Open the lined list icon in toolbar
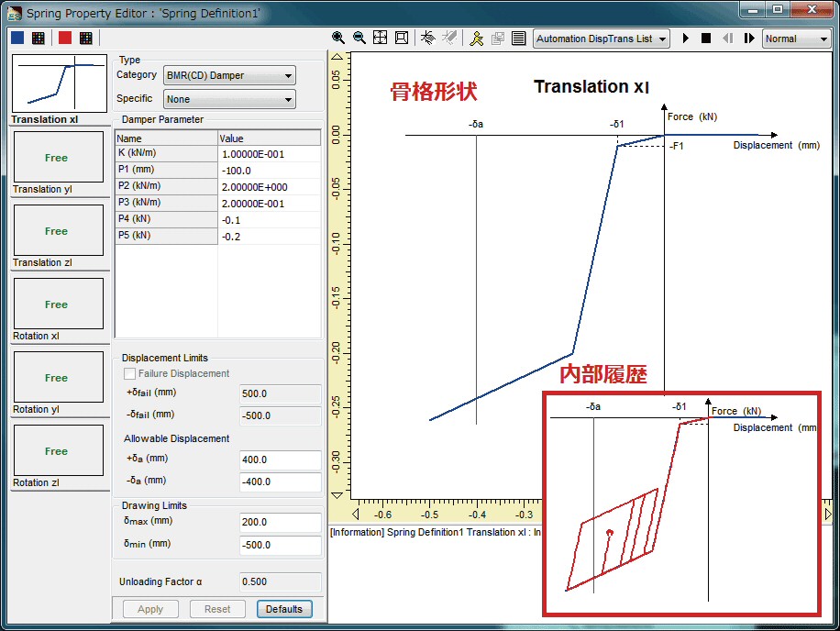This screenshot has width=840, height=631. click(518, 38)
